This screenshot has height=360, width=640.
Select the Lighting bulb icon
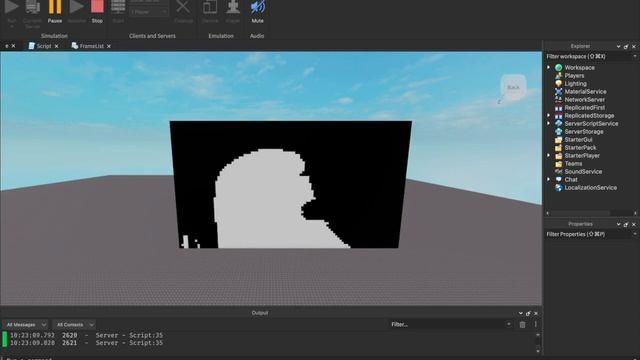[558, 83]
